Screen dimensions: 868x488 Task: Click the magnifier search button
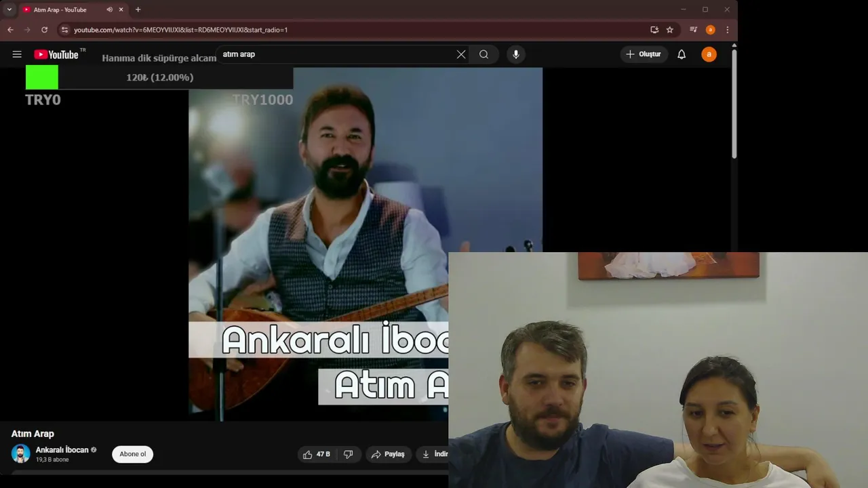pyautogui.click(x=484, y=54)
